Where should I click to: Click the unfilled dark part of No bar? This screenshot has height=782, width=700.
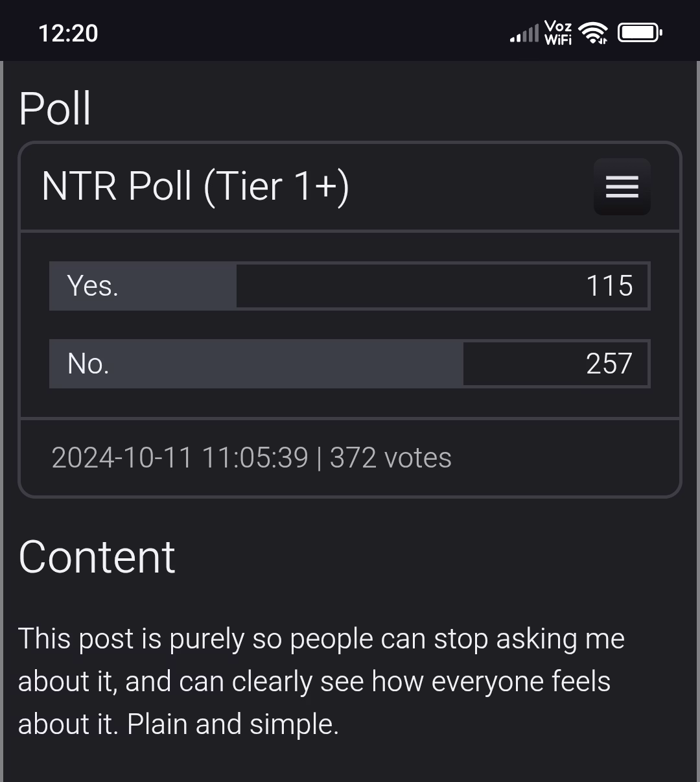click(x=519, y=364)
